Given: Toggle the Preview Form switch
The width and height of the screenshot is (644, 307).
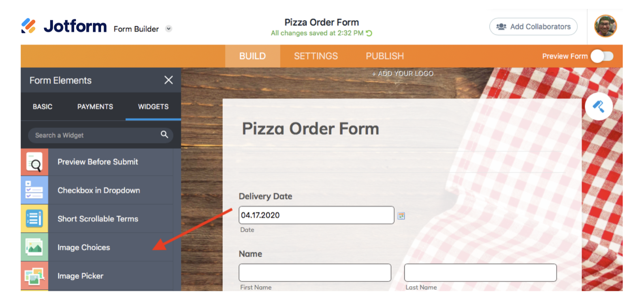Looking at the screenshot, I should tap(602, 56).
